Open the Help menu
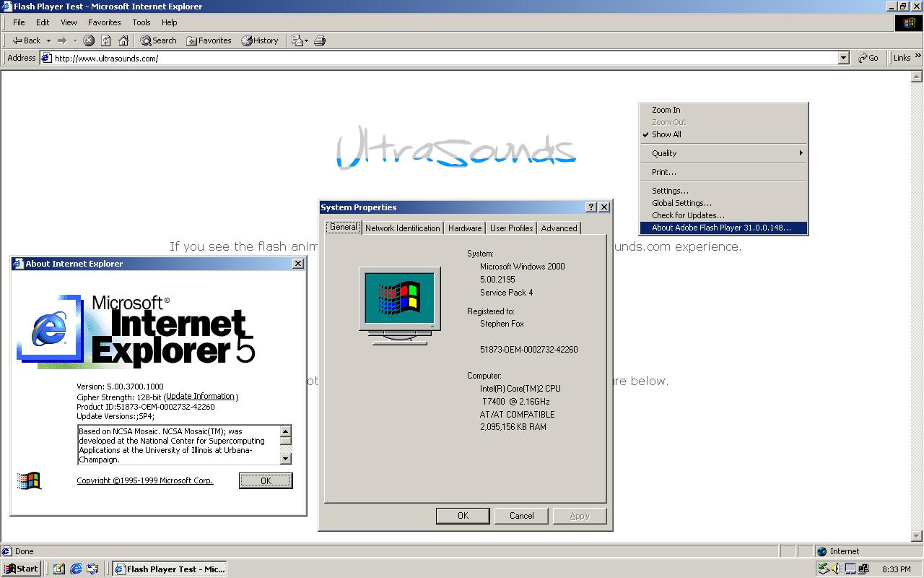 [x=169, y=22]
